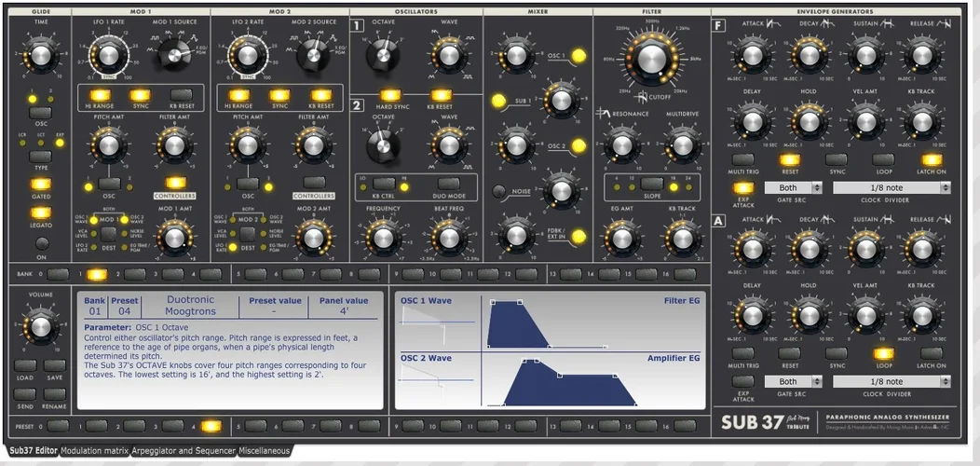Image resolution: width=980 pixels, height=466 pixels.
Task: Click the Glide TYPE button
Action: coord(41,156)
